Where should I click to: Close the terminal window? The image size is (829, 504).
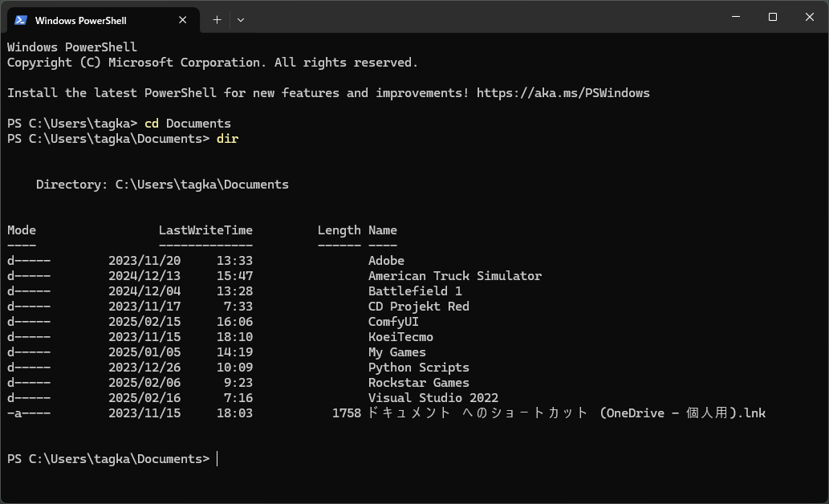(809, 17)
